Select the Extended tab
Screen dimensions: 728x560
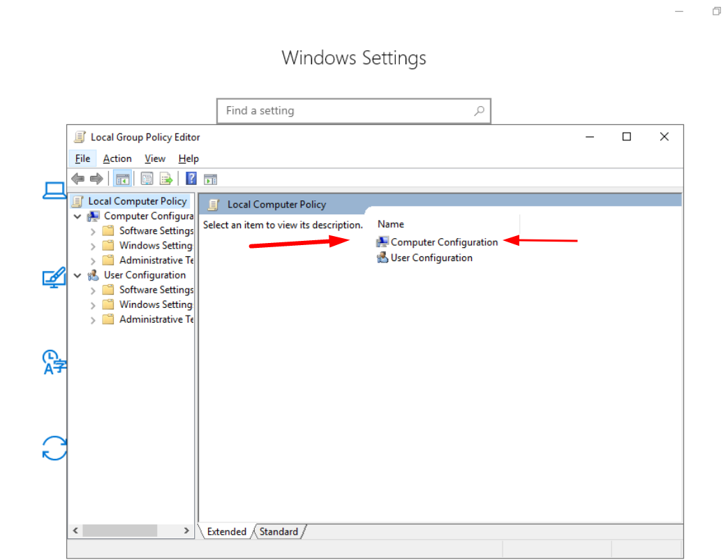pos(227,532)
